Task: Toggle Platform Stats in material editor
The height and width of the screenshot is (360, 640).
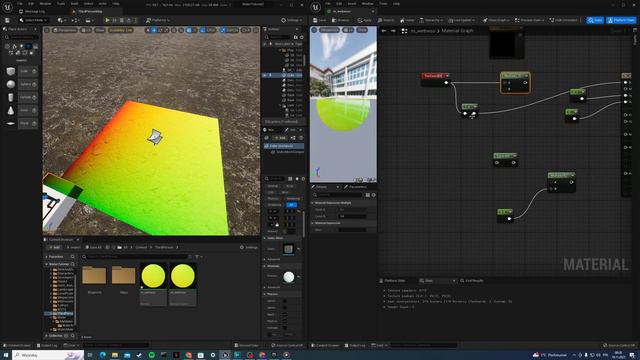Action: (621, 20)
